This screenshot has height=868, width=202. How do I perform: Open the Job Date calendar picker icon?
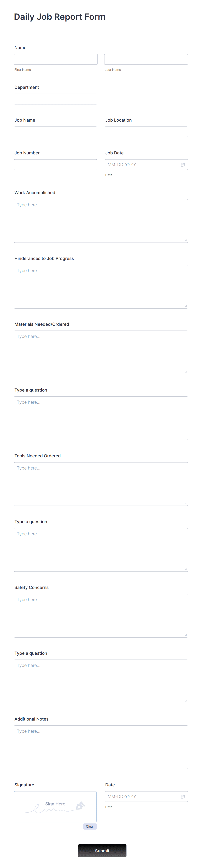182,164
